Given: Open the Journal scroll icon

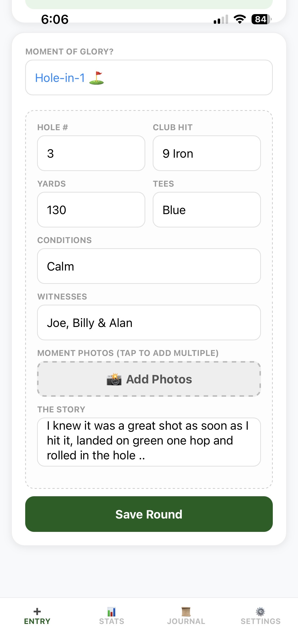Looking at the screenshot, I should [x=186, y=612].
